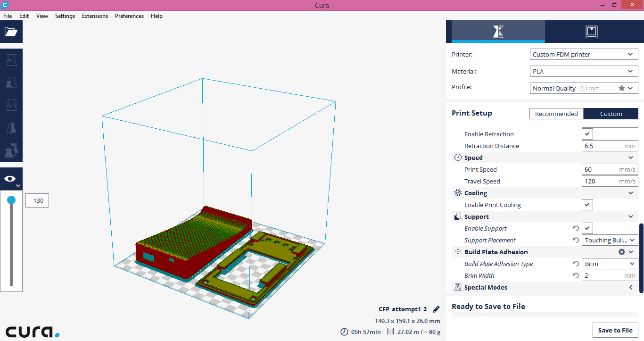The height and width of the screenshot is (341, 644).
Task: Collapse the Support settings section
Action: click(631, 216)
